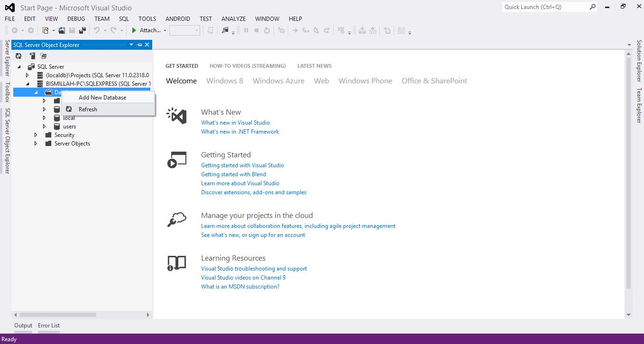Open the Solution Explorer side tab

click(x=639, y=61)
